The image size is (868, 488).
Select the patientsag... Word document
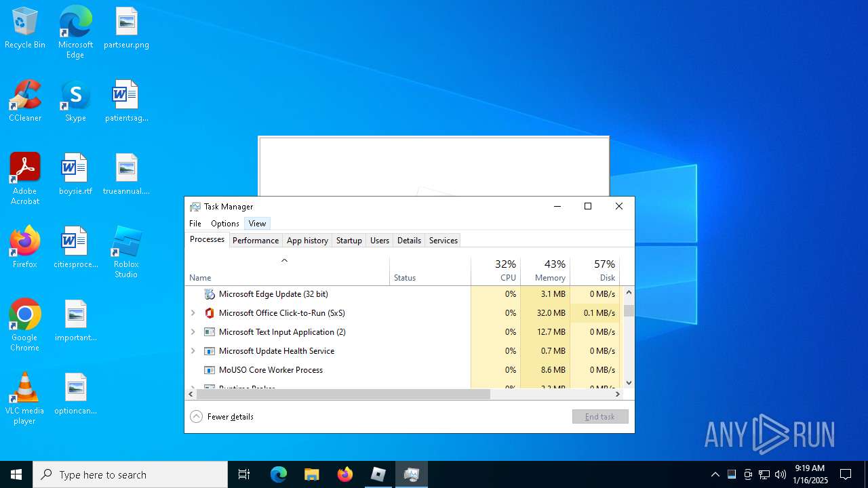pyautogui.click(x=126, y=102)
